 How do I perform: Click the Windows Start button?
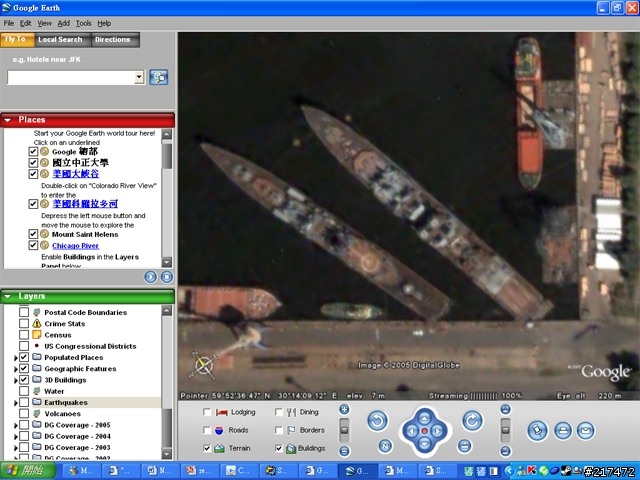tap(28, 471)
